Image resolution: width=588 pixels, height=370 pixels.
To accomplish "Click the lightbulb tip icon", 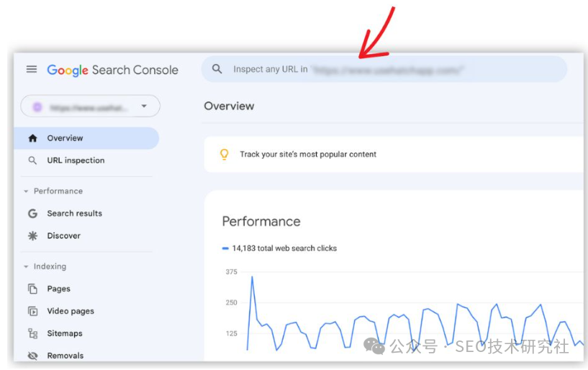I will [225, 154].
